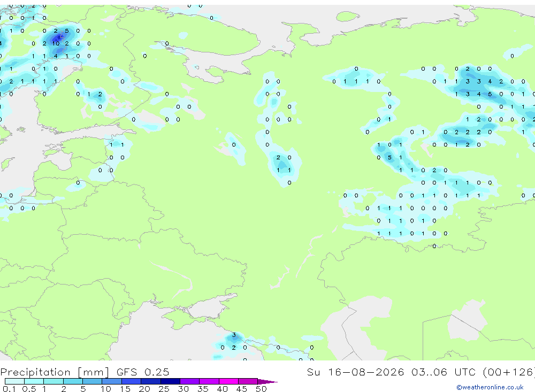Click the legend label '45'

pos(242,389)
